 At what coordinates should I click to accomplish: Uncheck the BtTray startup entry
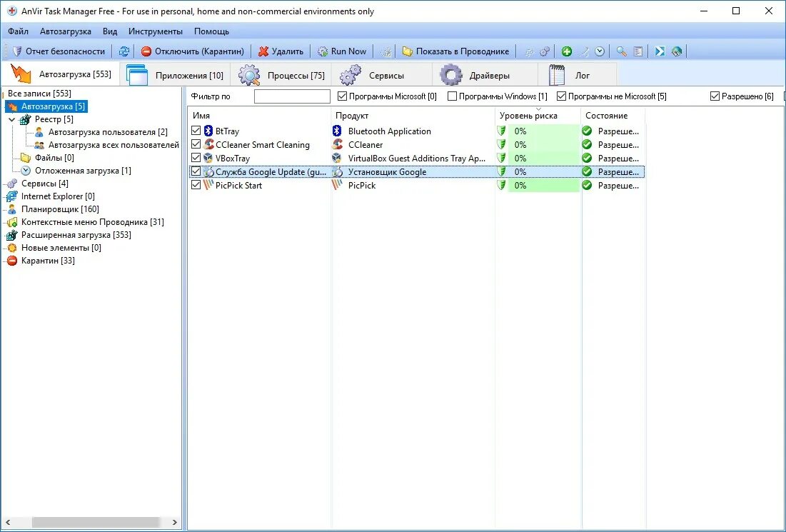196,131
